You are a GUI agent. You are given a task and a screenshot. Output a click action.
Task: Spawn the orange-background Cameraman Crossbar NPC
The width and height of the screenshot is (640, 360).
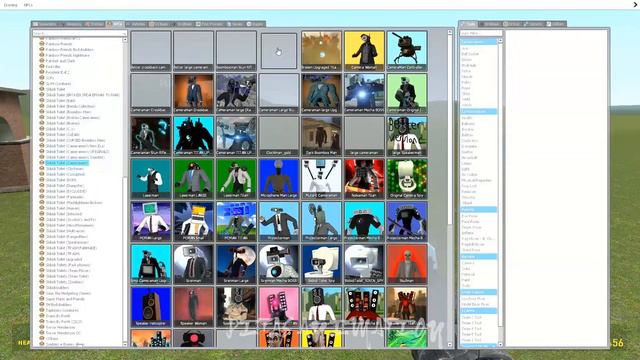193,93
